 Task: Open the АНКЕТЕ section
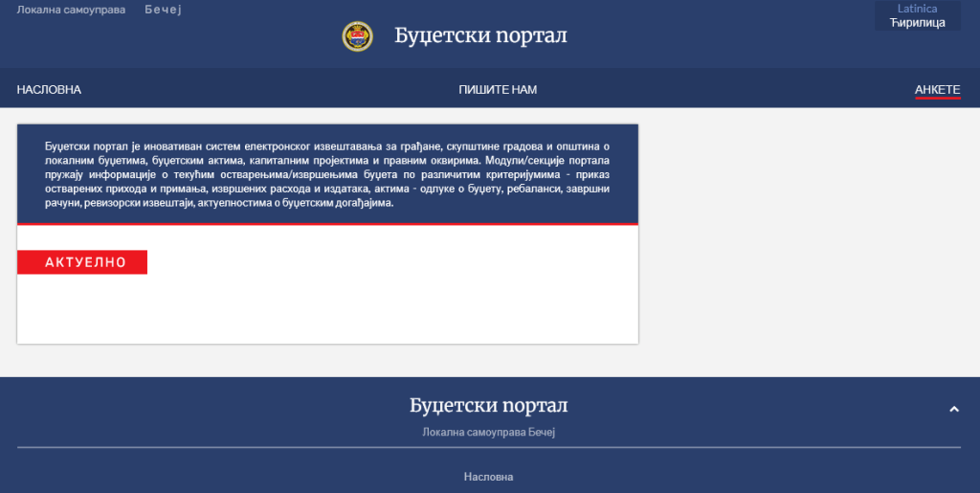click(937, 90)
